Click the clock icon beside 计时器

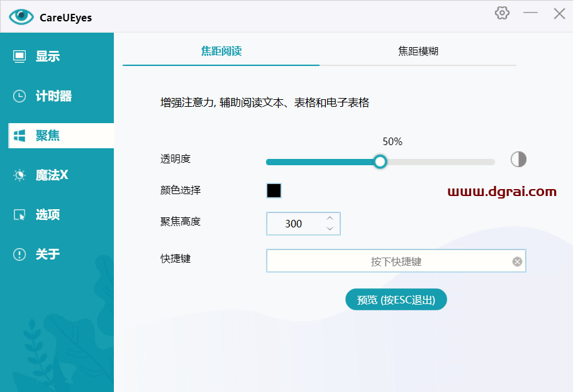point(19,96)
